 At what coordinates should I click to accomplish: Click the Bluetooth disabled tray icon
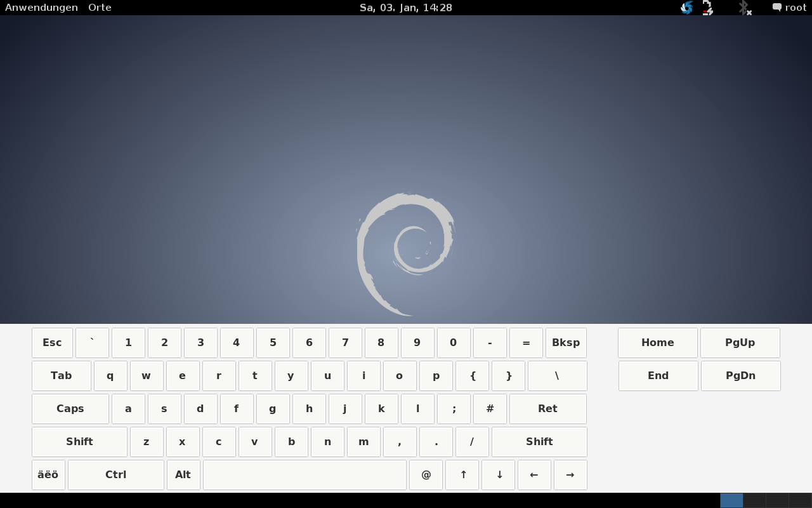click(x=744, y=8)
